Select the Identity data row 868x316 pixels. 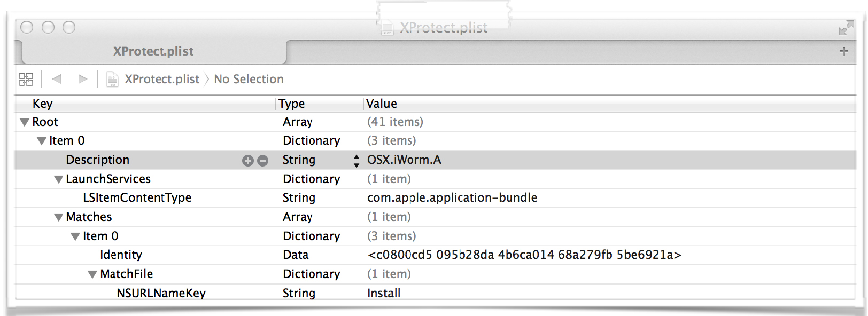(435, 255)
